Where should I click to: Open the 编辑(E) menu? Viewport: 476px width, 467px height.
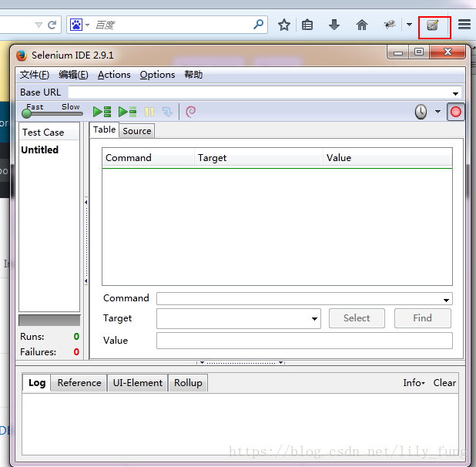[x=73, y=75]
